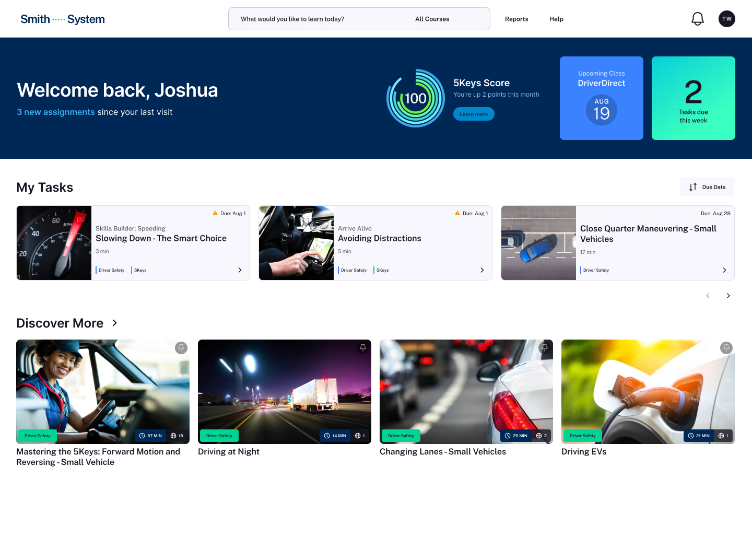Click the sort arrows icon beside Due Date
The width and height of the screenshot is (752, 560).
pos(693,187)
